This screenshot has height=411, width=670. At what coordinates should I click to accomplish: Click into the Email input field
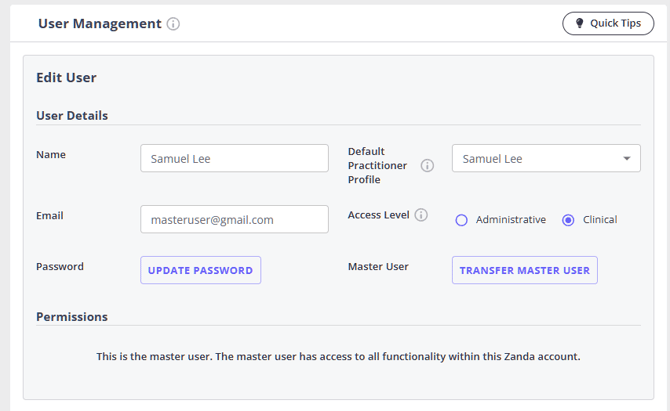pyautogui.click(x=234, y=219)
